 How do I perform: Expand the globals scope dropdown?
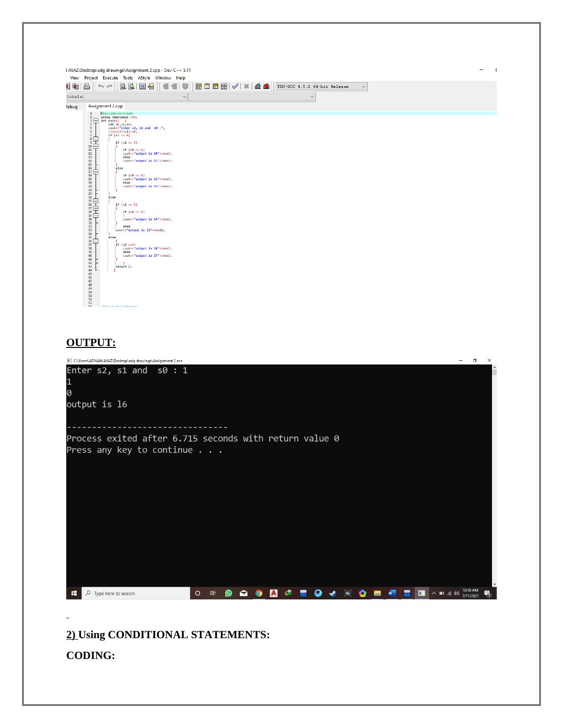[185, 97]
